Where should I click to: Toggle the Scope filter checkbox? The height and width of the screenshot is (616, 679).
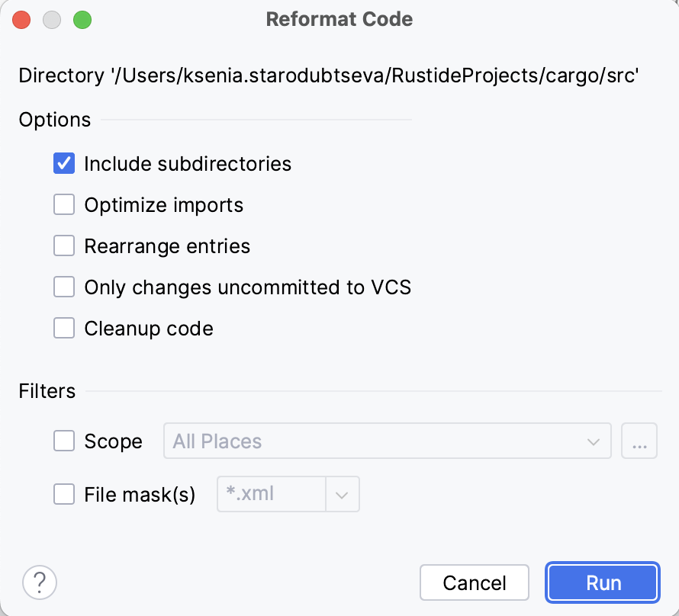(x=64, y=441)
